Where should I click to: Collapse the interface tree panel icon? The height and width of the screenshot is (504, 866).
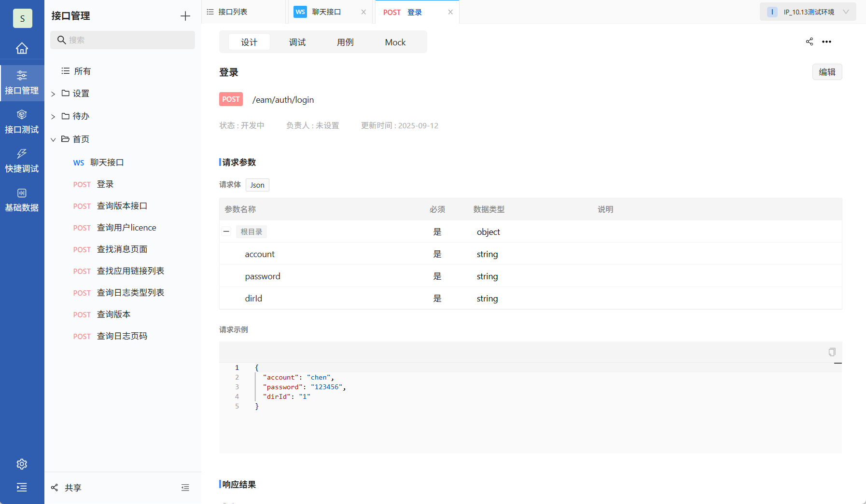(185, 488)
